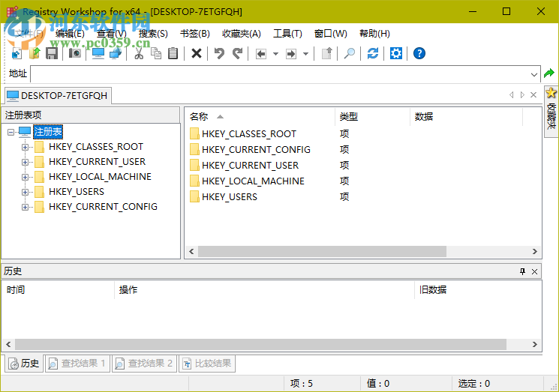Screen dimensions: 559x392
Task: Click the 操作 history column header
Action: coord(264,290)
